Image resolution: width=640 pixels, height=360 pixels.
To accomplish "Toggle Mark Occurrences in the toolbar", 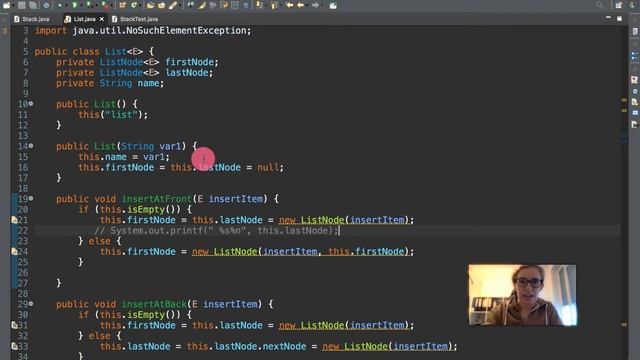I will point(202,5).
